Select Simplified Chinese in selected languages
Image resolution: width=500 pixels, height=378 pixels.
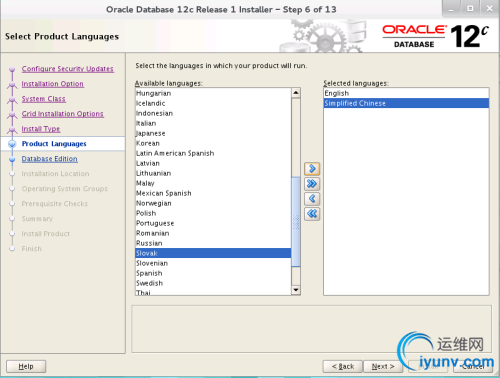click(x=406, y=103)
